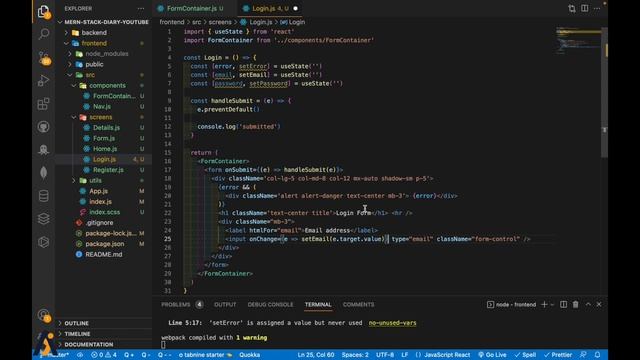Open Details.js file in explorer
The image size is (640, 360).
click(x=107, y=128)
